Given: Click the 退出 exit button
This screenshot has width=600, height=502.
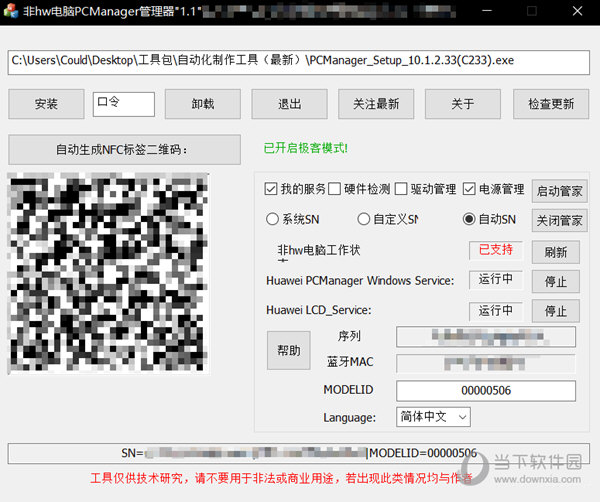Looking at the screenshot, I should click(289, 104).
